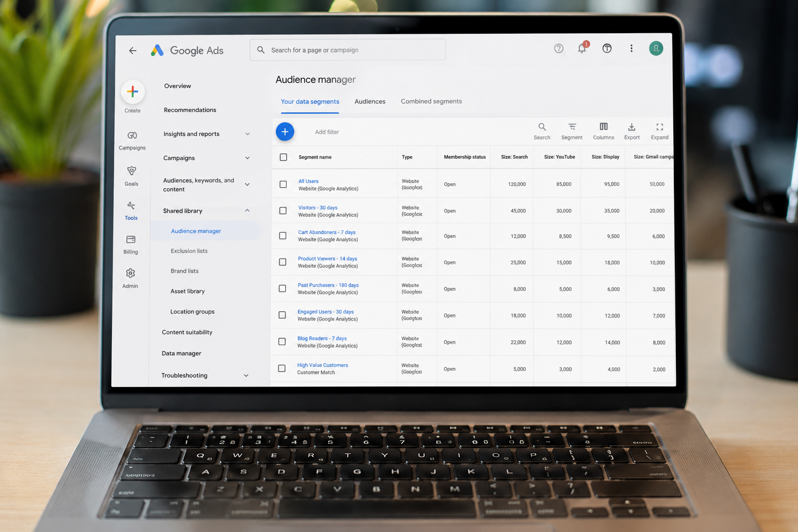Open Campaigns in the left rail
The height and width of the screenshot is (532, 798).
pyautogui.click(x=132, y=140)
